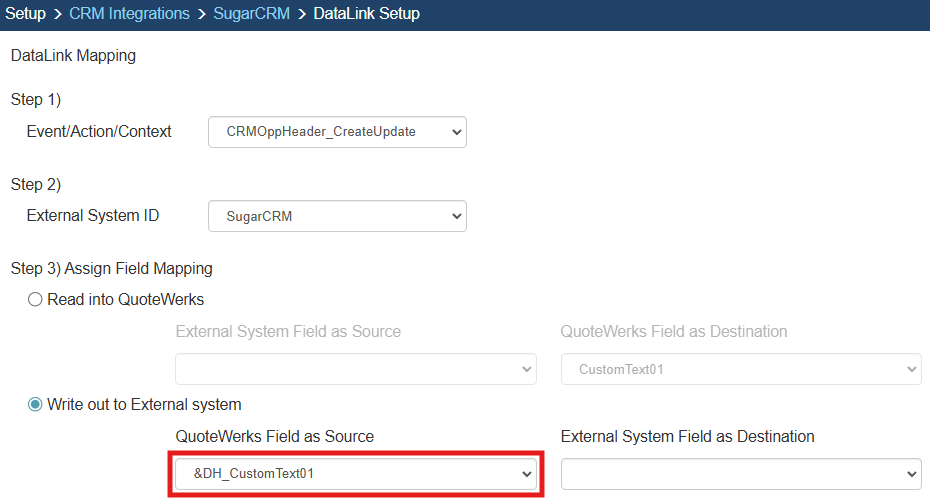Select the Read into QuoteWerks radio button
This screenshot has width=930, height=503.
[x=36, y=300]
